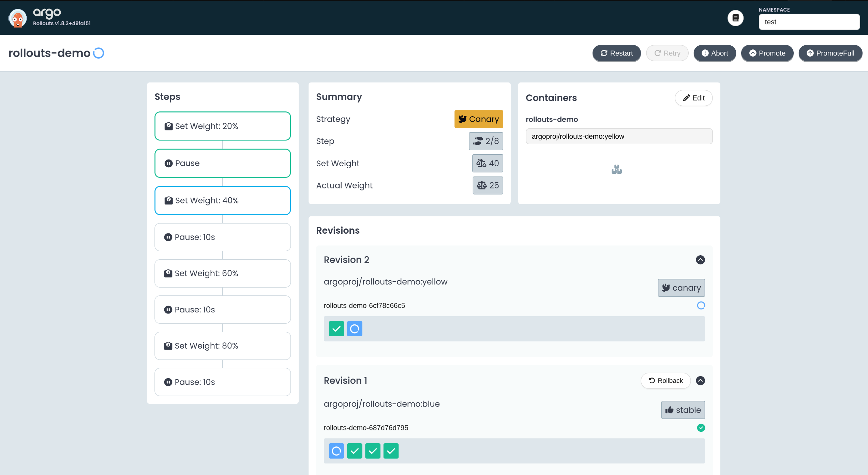Open the documentation book icon

(735, 18)
